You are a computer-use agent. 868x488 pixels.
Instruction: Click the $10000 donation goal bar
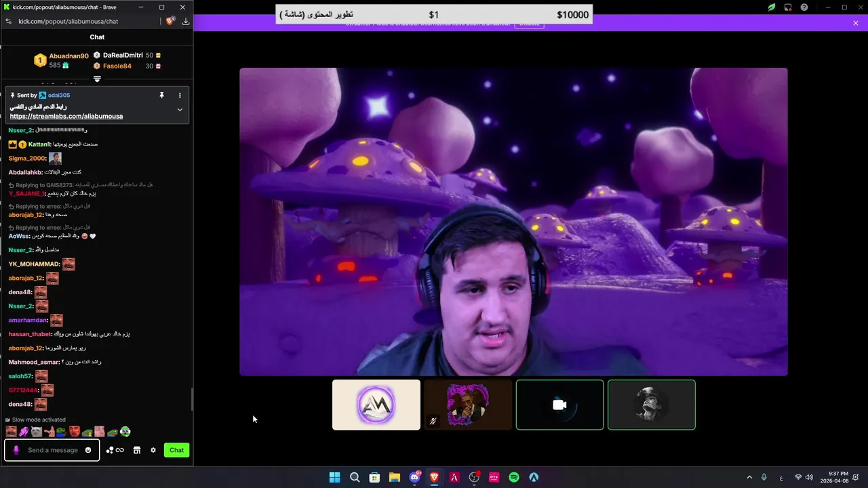tap(434, 15)
